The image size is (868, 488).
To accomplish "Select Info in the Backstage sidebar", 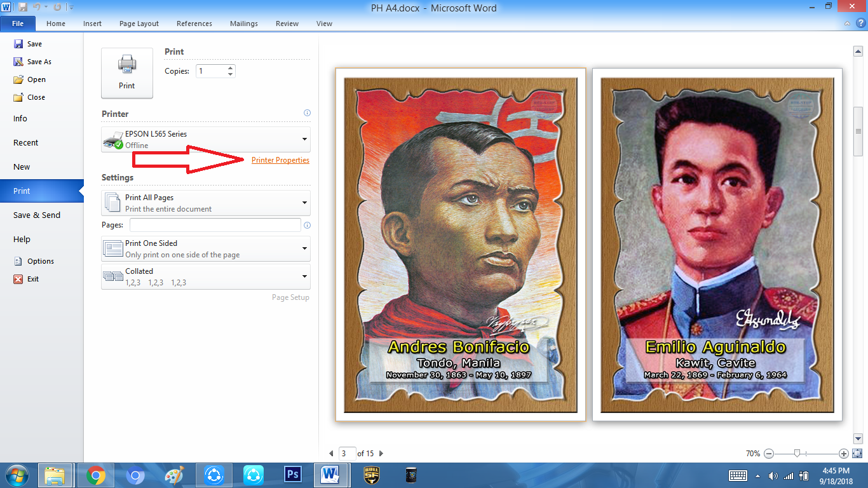I will [20, 119].
